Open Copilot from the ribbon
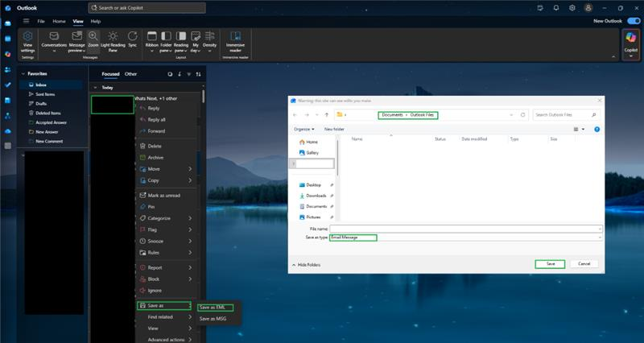The height and width of the screenshot is (343, 644). point(631,43)
